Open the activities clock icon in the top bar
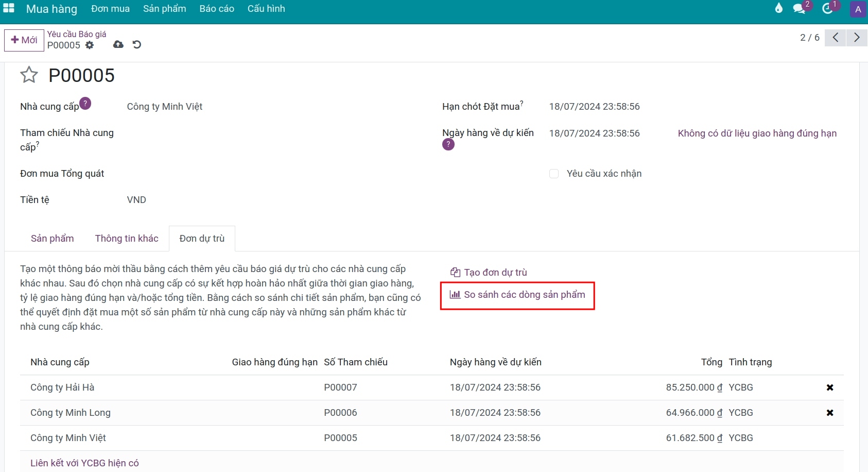 (827, 9)
